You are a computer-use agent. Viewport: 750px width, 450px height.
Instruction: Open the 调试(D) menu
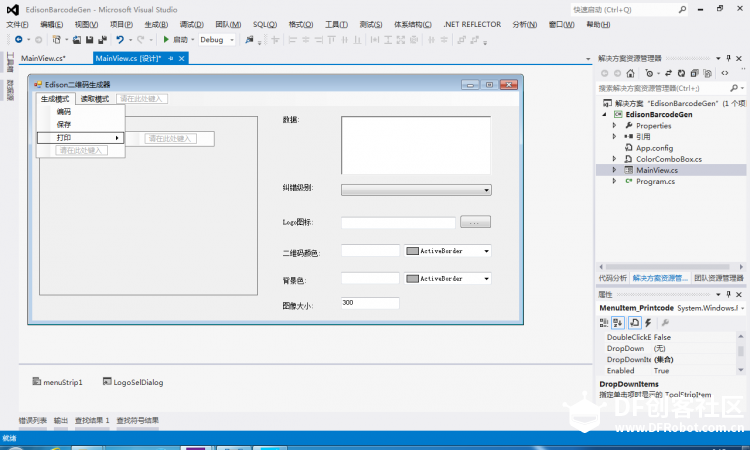[192, 24]
